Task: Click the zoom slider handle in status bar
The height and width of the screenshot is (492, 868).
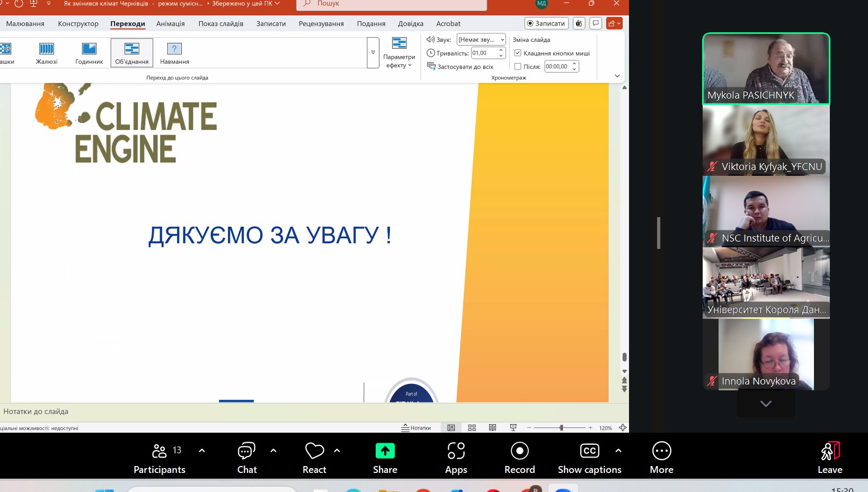Action: [x=561, y=428]
